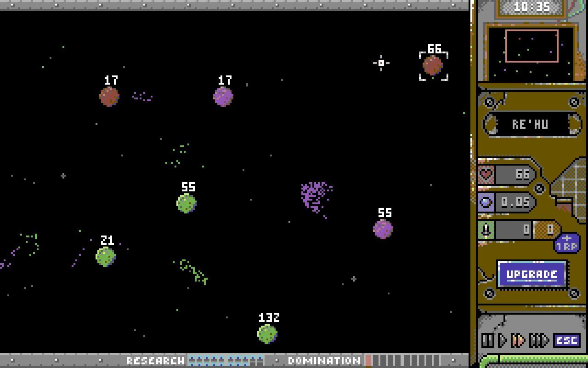
Task: Click the +1 RP badge
Action: pyautogui.click(x=567, y=242)
